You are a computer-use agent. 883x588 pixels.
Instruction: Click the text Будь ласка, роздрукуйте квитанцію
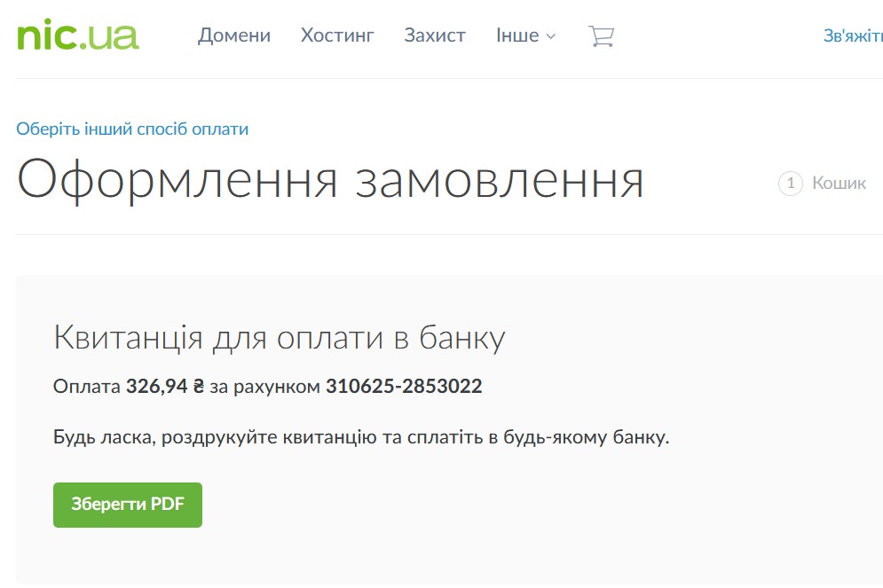215,437
